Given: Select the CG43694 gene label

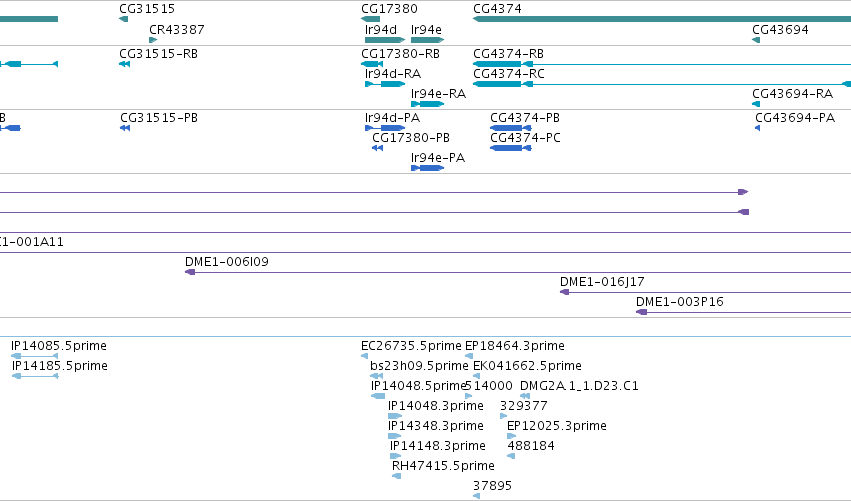Looking at the screenshot, I should click(x=780, y=30).
